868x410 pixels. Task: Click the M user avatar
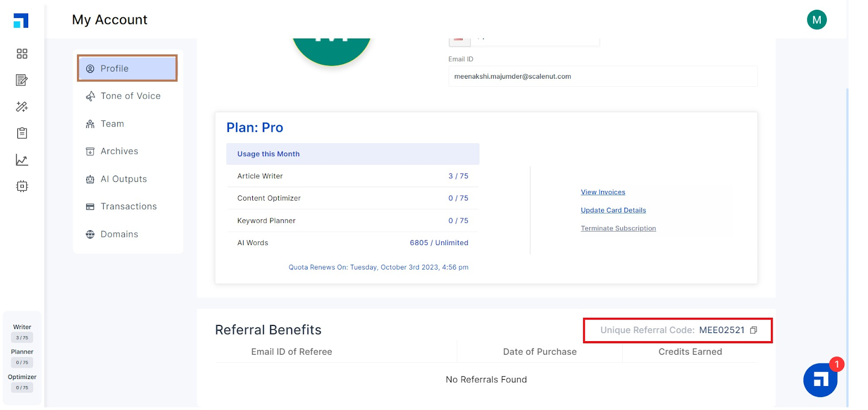(816, 20)
